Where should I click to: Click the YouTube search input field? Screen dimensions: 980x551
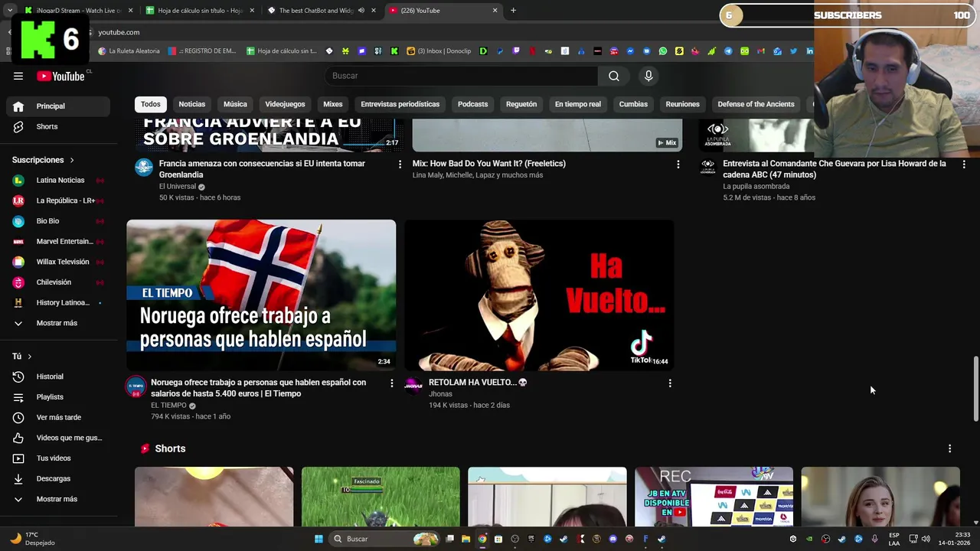[462, 76]
